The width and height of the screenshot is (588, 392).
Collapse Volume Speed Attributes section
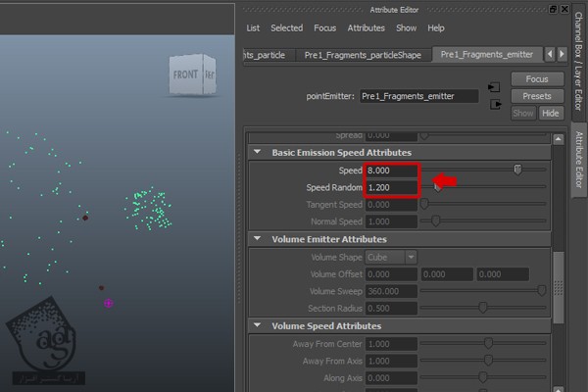click(x=257, y=325)
